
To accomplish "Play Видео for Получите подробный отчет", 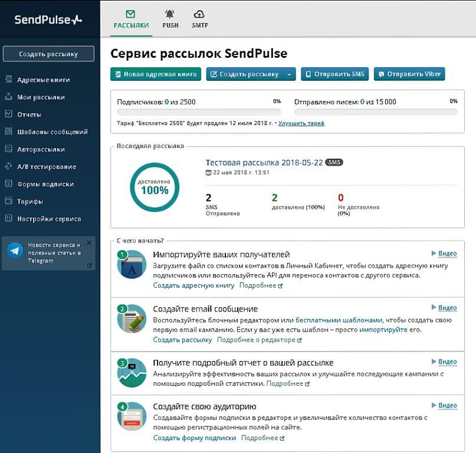I will (444, 362).
